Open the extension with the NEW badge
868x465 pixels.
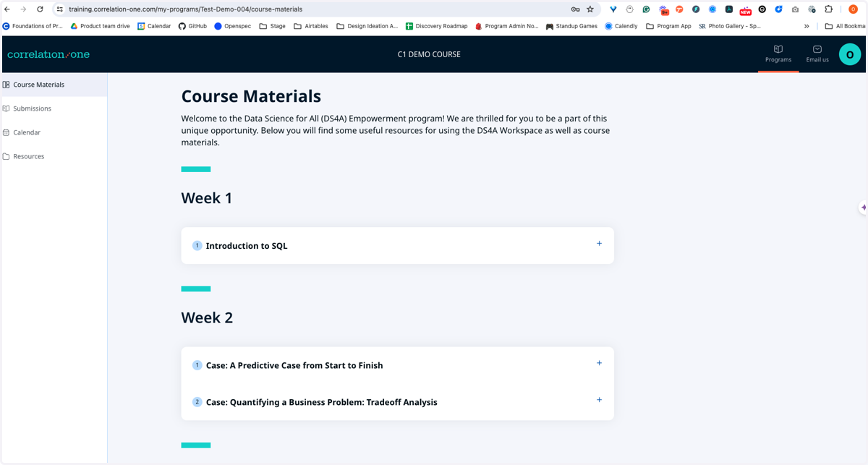[745, 10]
